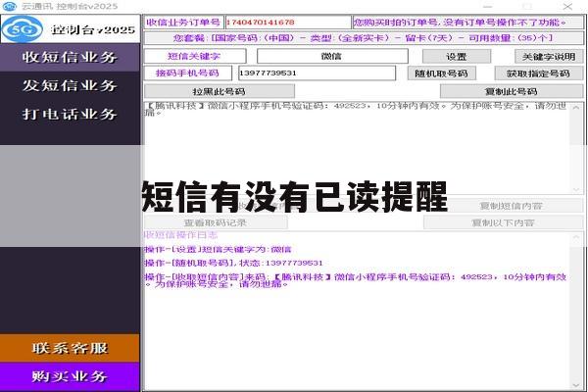This screenshot has height=392, width=588.
Task: Open the 发短信业务 menu
Action: click(x=70, y=85)
